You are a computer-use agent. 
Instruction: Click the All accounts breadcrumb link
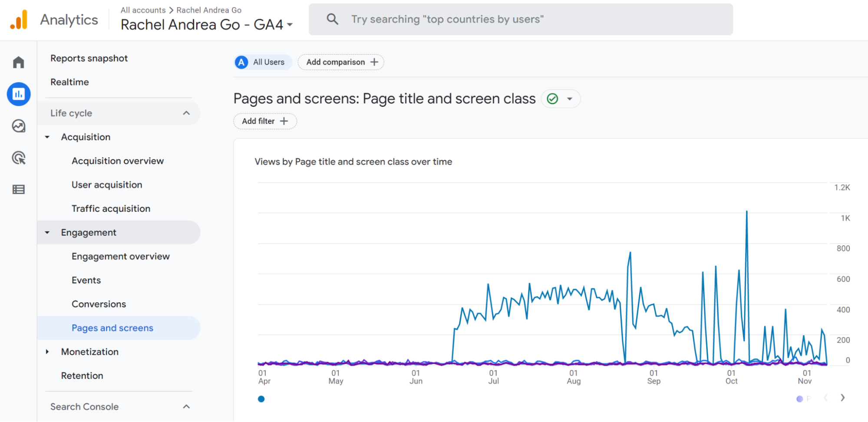[x=143, y=10]
